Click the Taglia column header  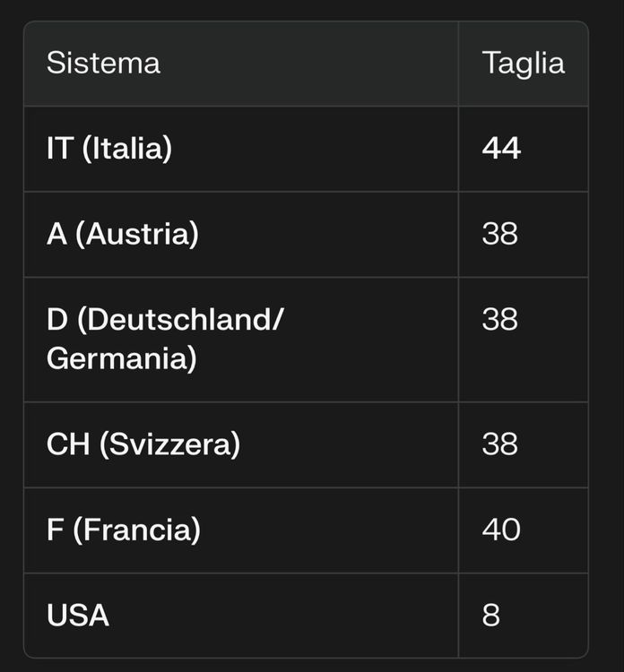coord(524,65)
